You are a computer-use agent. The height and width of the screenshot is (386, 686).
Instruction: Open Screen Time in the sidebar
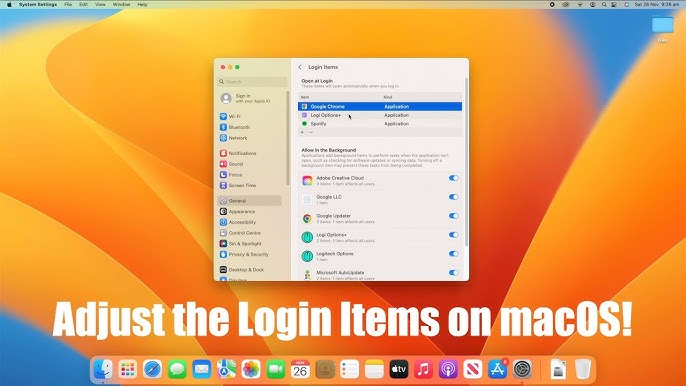point(238,186)
